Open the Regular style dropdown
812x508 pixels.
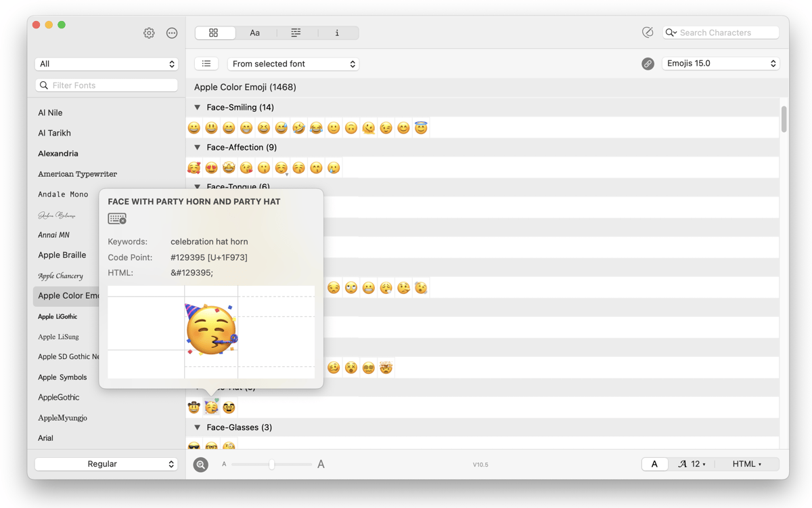[x=106, y=464]
